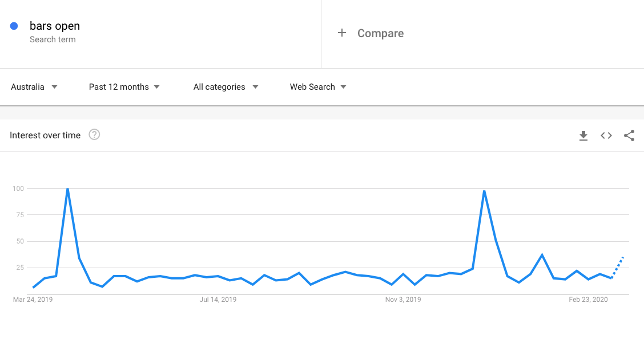Click the Feb 23, 2020 axis label

(588, 300)
